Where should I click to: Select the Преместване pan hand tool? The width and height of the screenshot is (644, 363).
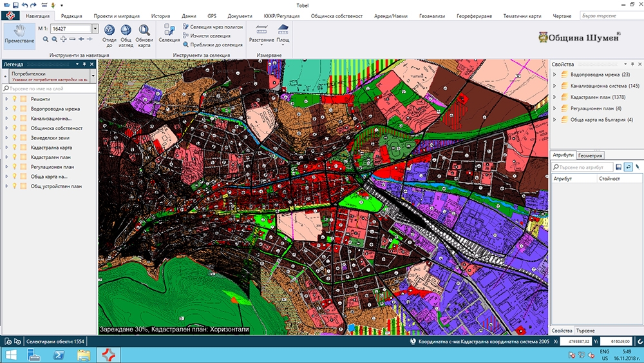coord(19,34)
